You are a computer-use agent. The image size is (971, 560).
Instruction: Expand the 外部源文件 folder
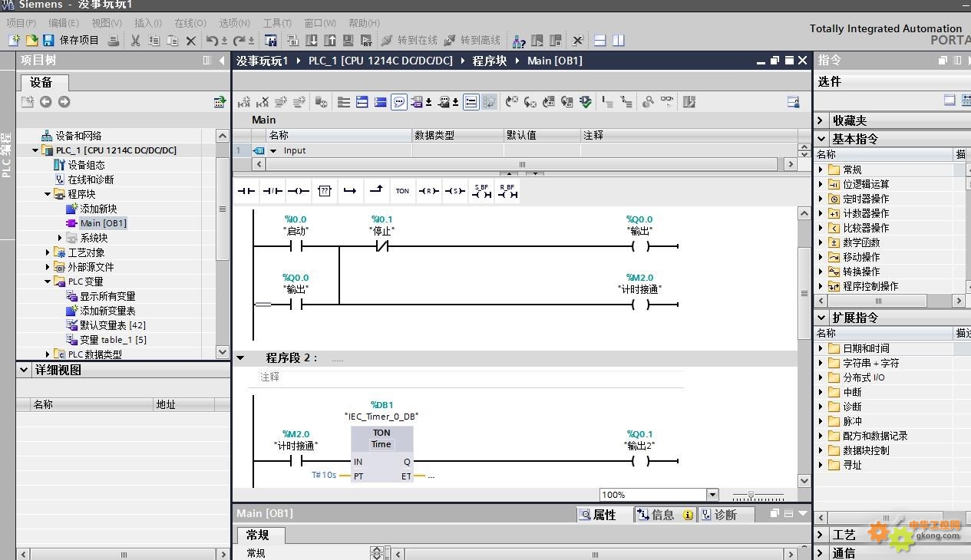(x=48, y=267)
